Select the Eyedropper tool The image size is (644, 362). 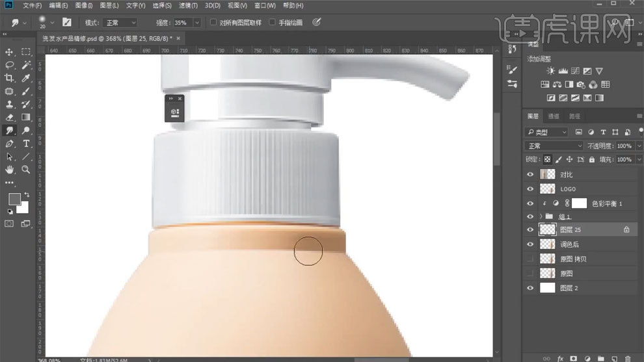(26, 78)
